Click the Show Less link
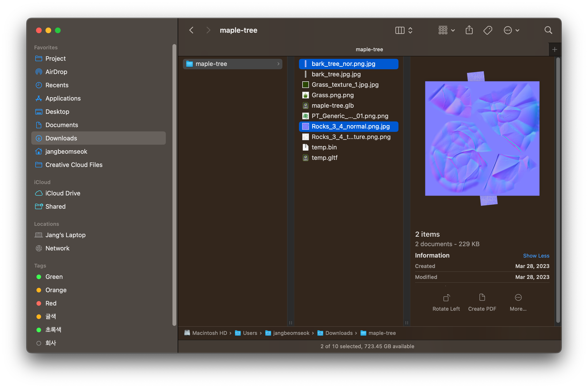The height and width of the screenshot is (388, 588). 536,256
